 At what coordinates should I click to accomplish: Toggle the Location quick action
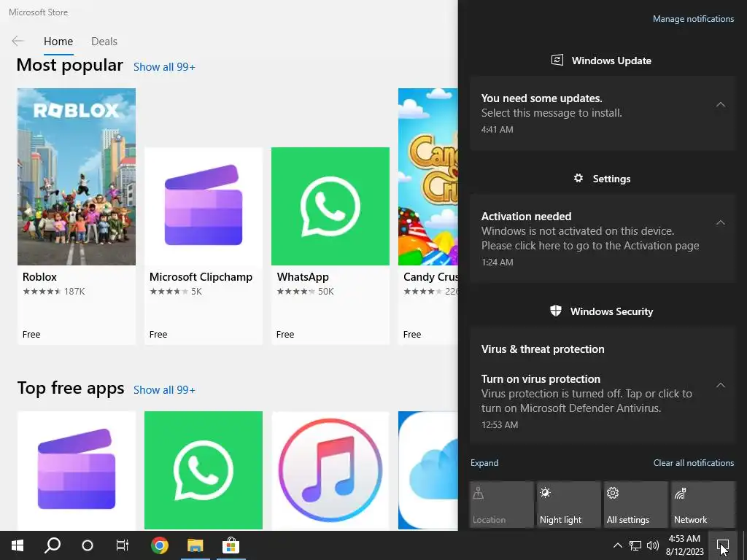pos(502,505)
